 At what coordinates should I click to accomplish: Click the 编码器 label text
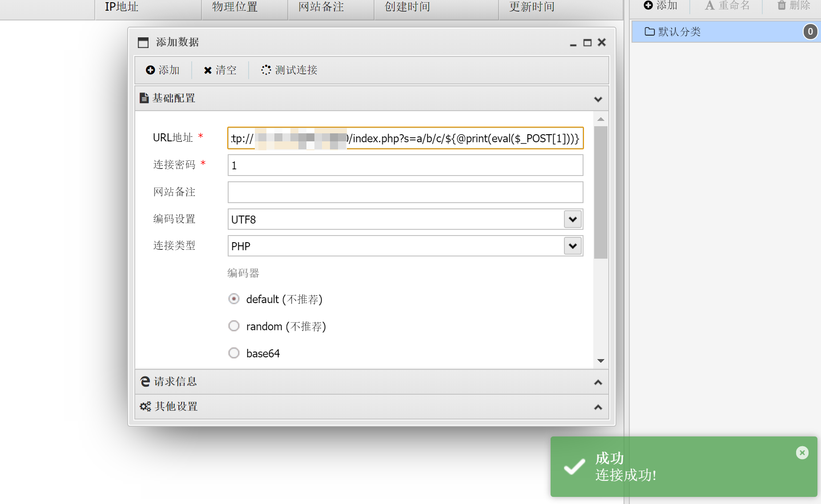coord(243,273)
